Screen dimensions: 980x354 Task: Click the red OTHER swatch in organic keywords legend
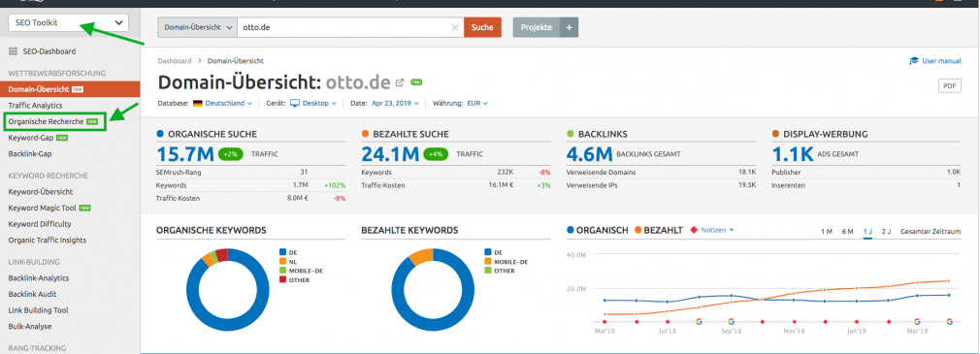click(x=282, y=279)
